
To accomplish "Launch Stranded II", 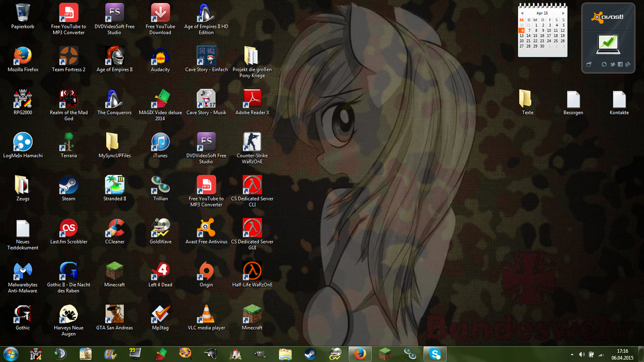I will click(115, 188).
